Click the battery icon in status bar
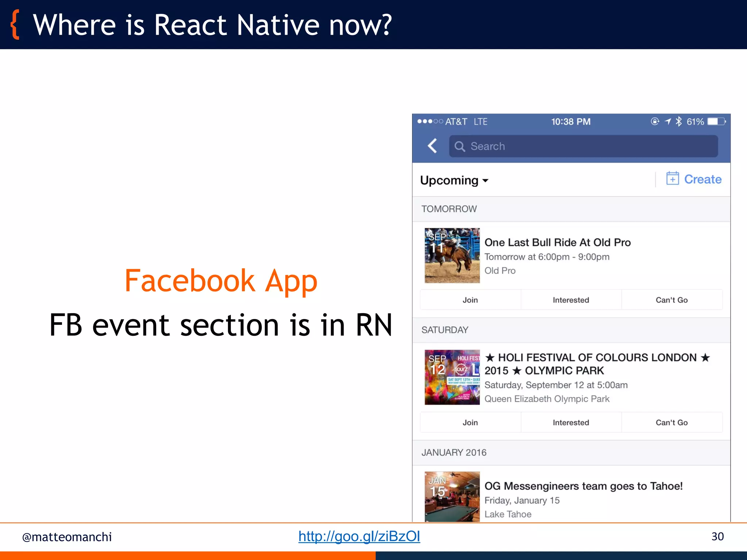 pos(717,121)
